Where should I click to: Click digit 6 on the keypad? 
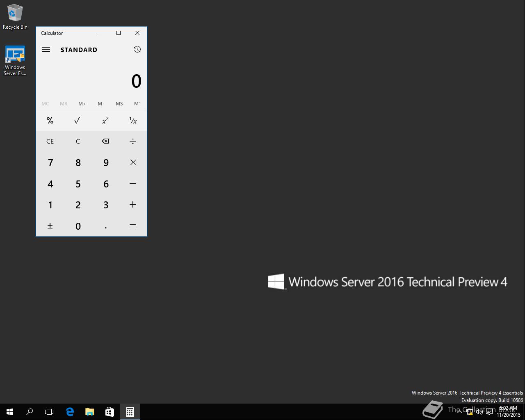105,184
